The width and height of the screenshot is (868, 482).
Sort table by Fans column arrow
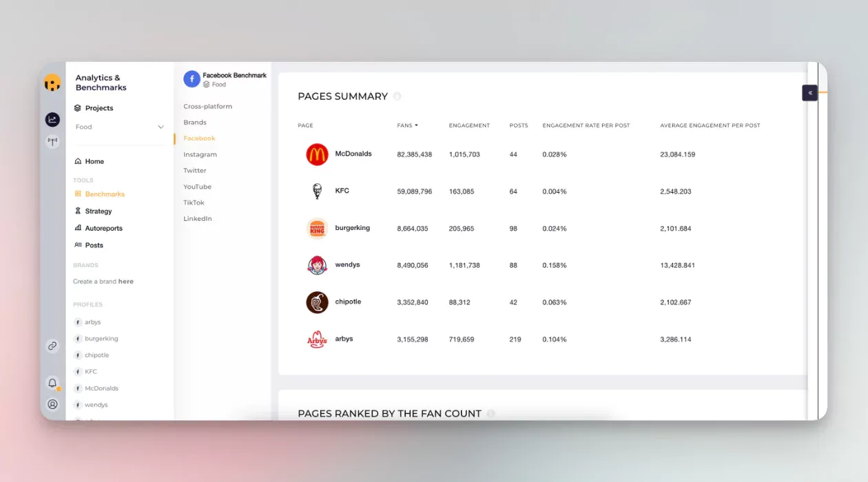tap(417, 125)
